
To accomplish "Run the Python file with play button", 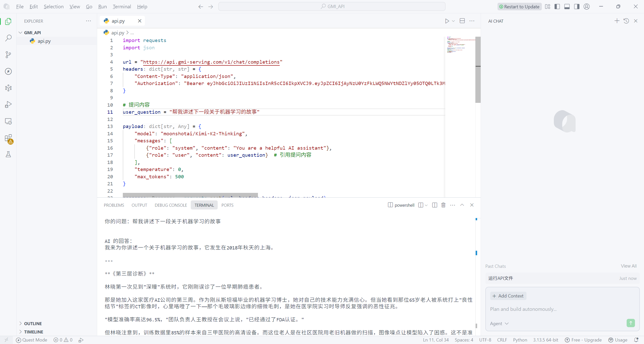I will coord(447,21).
